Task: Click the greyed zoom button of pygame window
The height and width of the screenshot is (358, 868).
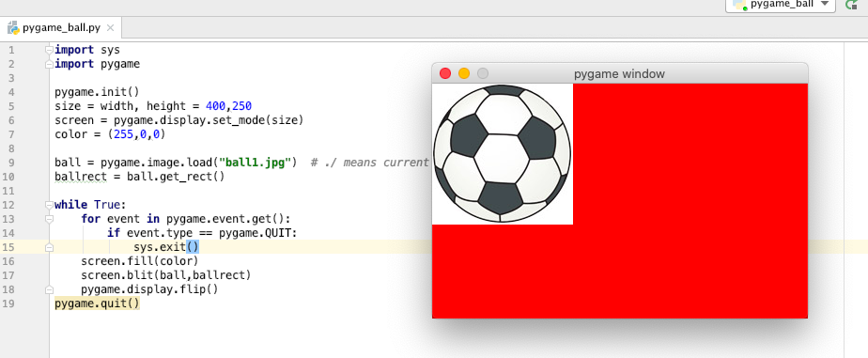Action: [483, 73]
